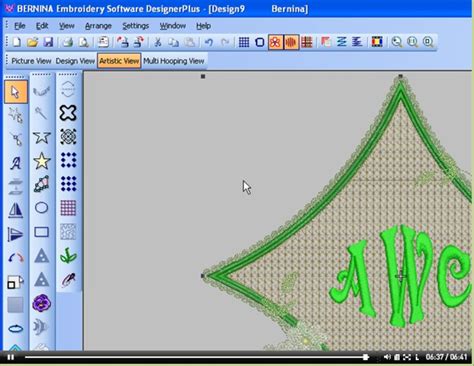
Task: Toggle the red needle points grid icon
Action: (307, 42)
